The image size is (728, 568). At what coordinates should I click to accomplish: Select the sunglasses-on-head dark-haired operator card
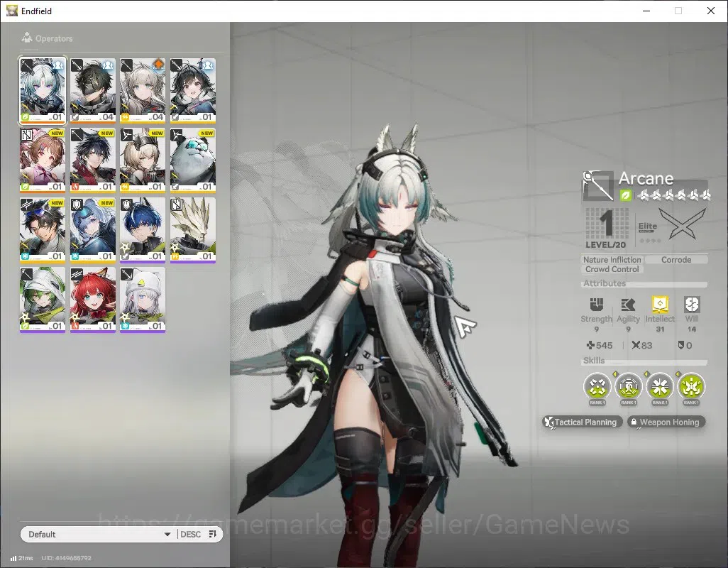pyautogui.click(x=43, y=230)
